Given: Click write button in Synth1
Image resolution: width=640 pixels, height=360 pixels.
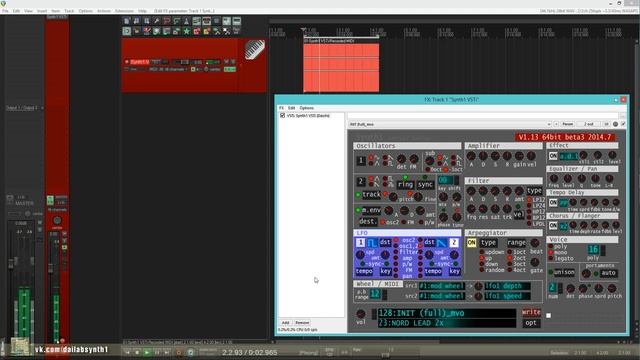Looking at the screenshot, I should 531,312.
